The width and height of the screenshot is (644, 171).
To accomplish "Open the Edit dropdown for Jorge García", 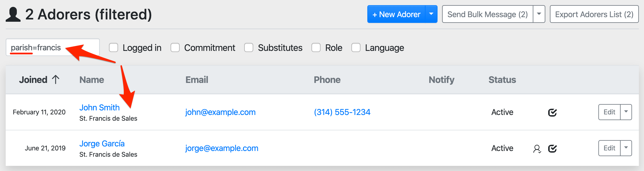I will 626,148.
